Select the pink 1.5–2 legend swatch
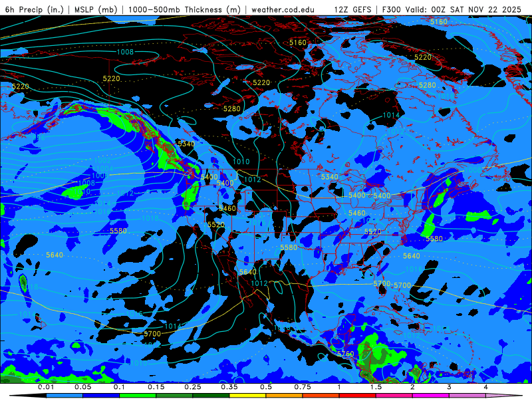 point(394,396)
